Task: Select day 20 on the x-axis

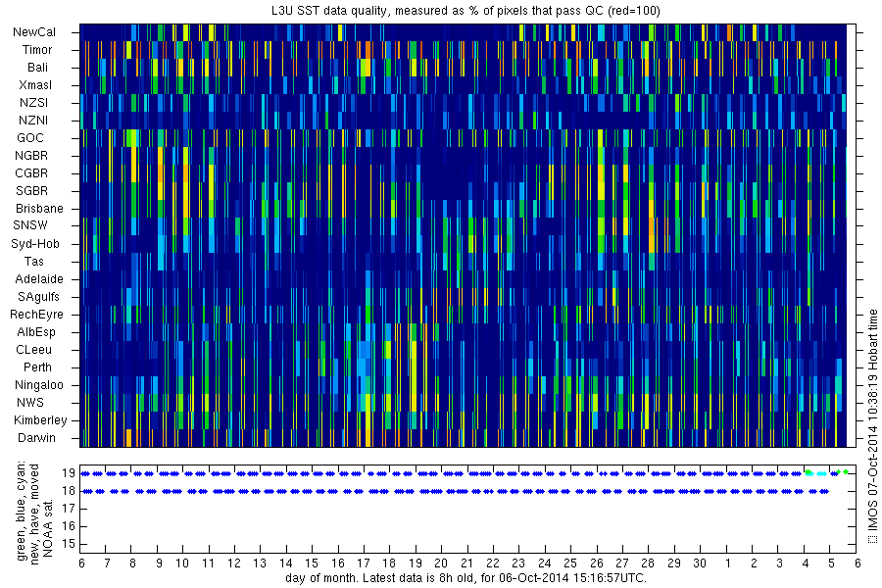Action: tap(441, 563)
